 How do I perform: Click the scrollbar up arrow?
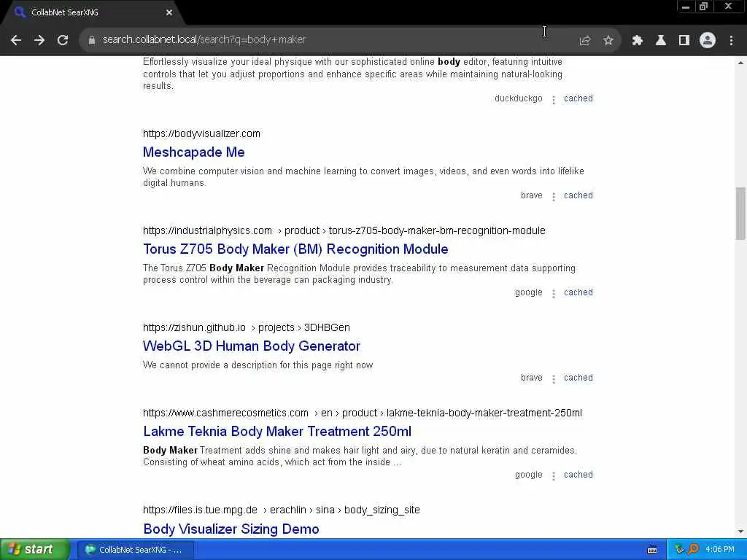740,63
